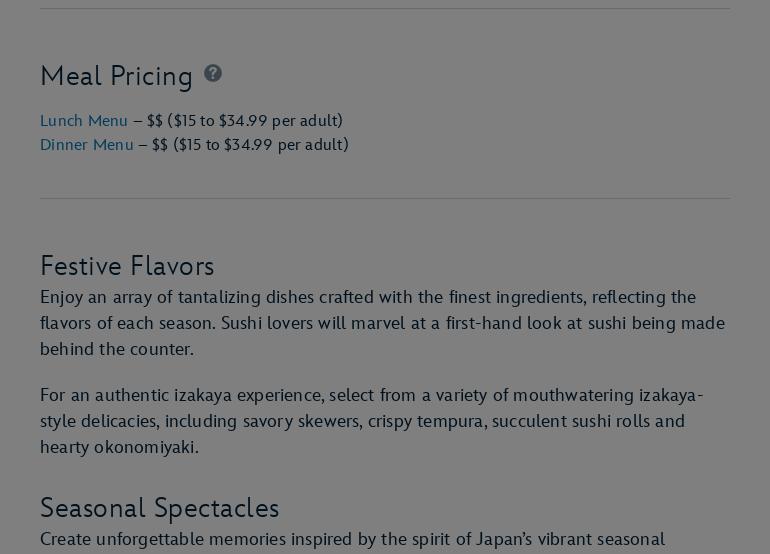This screenshot has width=770, height=554.
Task: Click the divider line above Meal Pricing
Action: [385, 9]
